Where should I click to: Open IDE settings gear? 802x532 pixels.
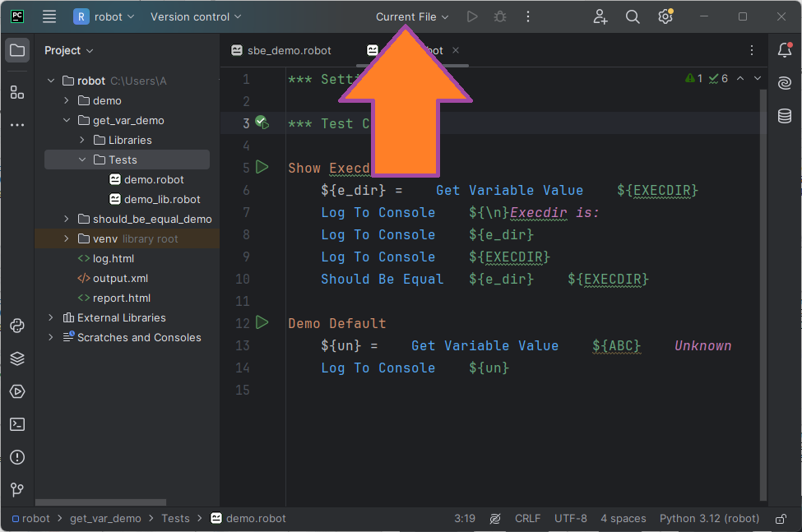[x=665, y=17]
